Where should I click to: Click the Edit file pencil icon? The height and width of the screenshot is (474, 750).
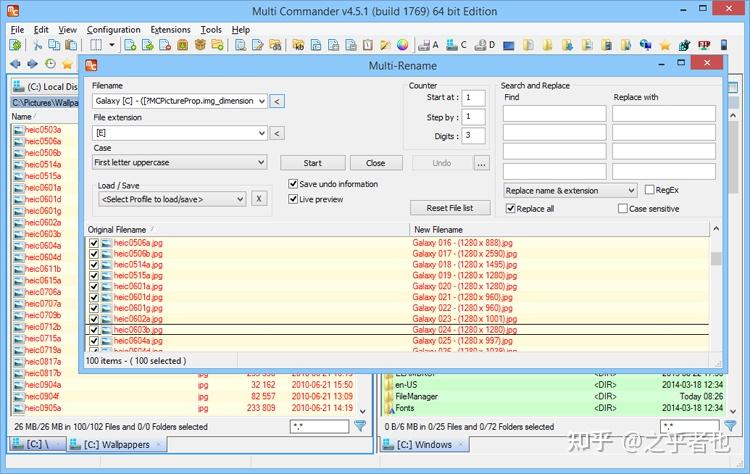coord(258,45)
